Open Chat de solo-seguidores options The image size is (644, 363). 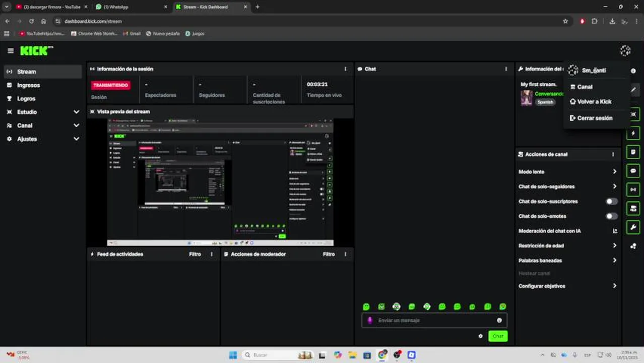pos(567,187)
